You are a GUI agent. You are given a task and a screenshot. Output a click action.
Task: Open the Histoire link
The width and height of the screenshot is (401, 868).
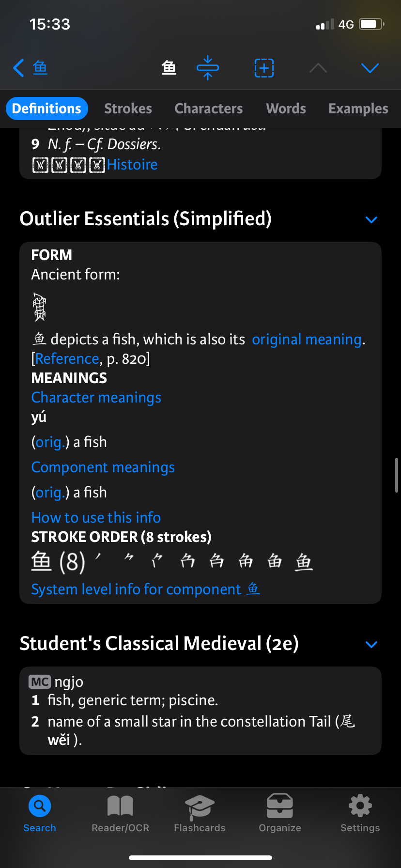[x=132, y=165]
